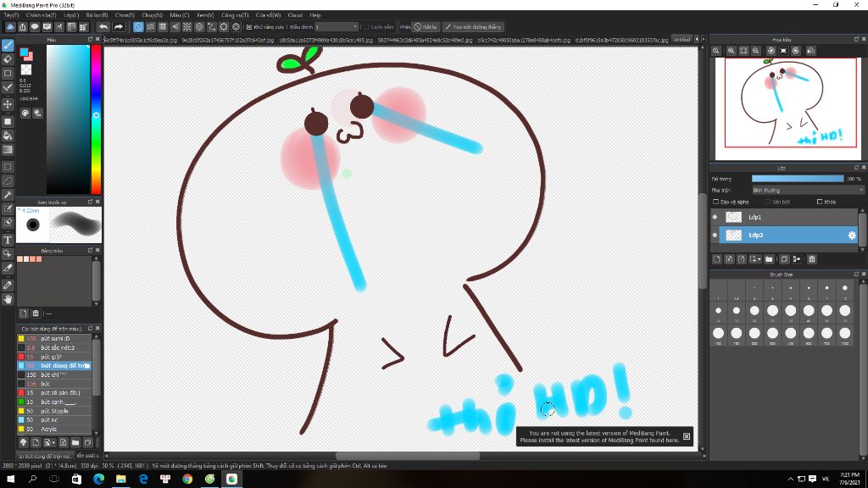Adjust the hue slider strip

click(x=96, y=119)
